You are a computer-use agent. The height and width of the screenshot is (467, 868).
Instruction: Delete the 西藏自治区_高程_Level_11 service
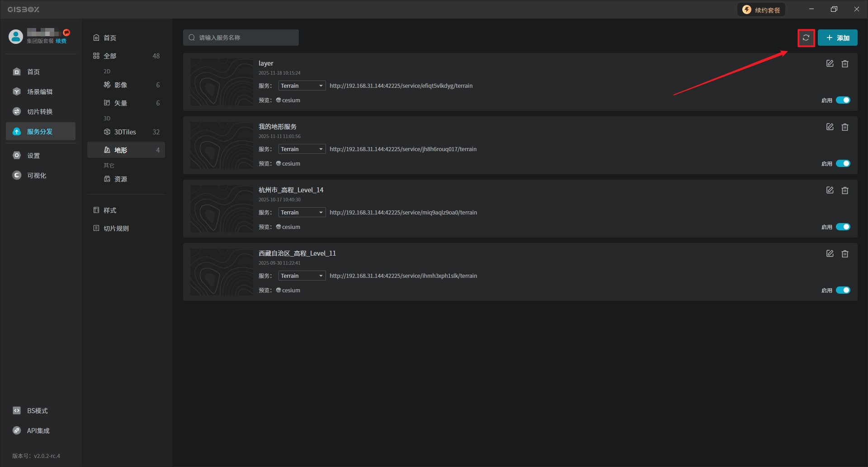tap(844, 254)
